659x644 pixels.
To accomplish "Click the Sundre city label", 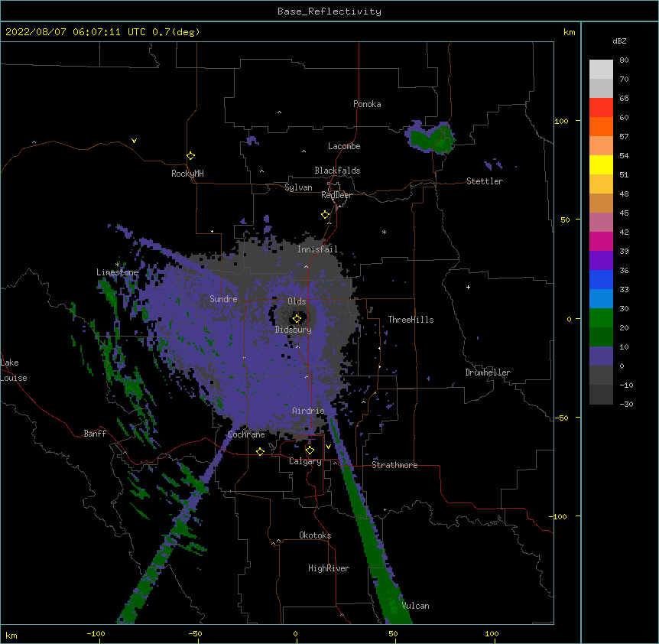I will click(x=223, y=299).
